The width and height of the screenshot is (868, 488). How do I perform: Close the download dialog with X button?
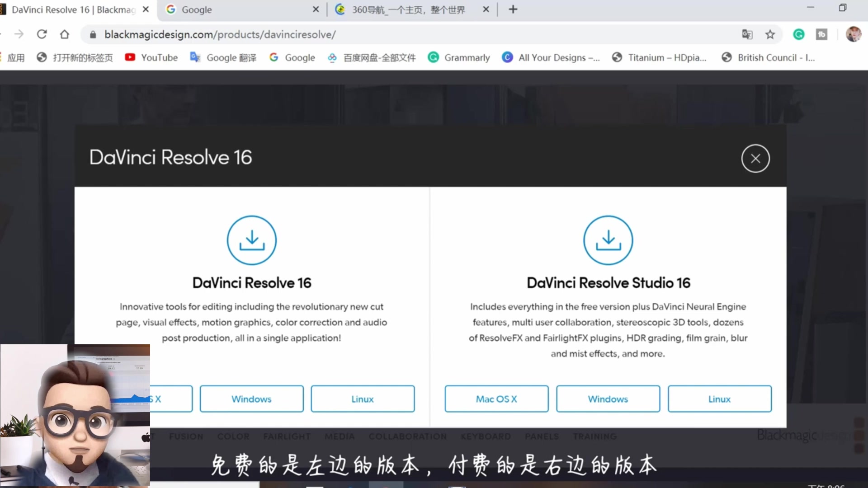coord(755,159)
